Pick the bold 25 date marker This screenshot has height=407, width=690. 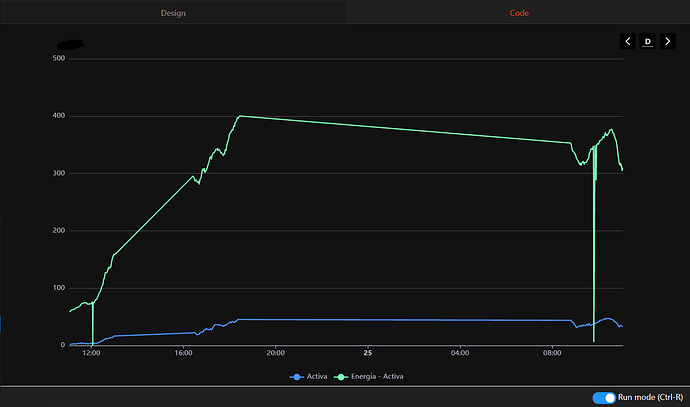pos(368,353)
